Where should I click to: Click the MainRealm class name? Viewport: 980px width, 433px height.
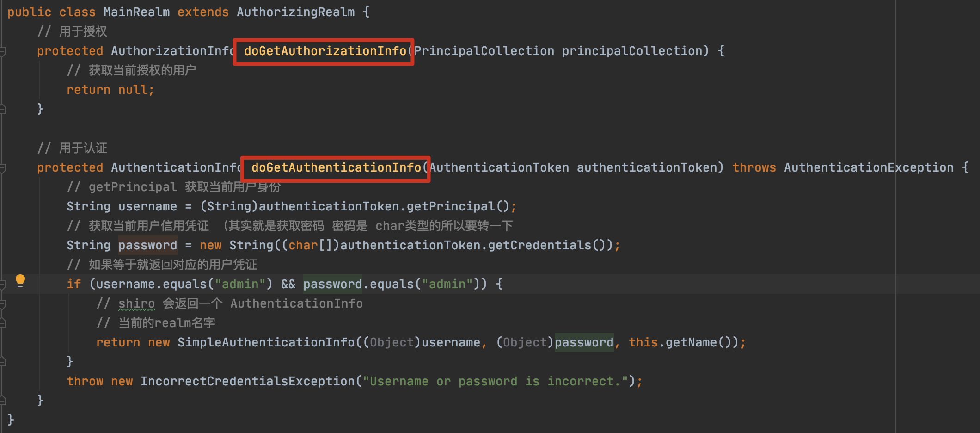[x=136, y=12]
